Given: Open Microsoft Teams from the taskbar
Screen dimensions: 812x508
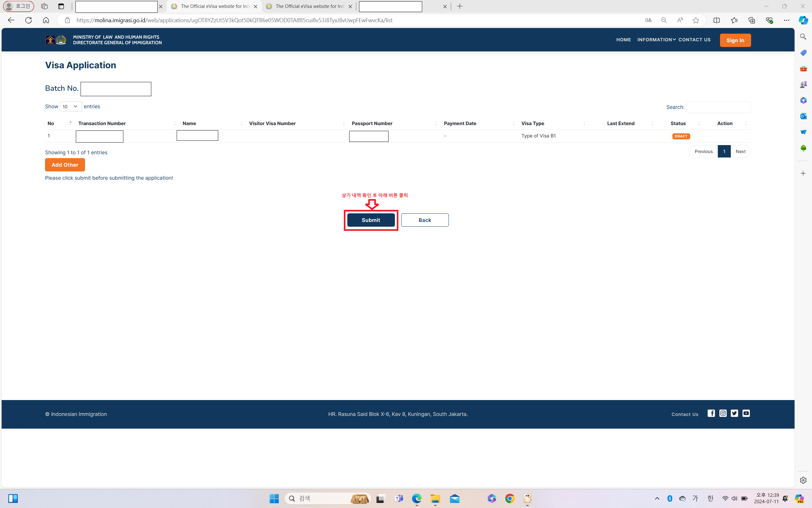Looking at the screenshot, I should (399, 498).
